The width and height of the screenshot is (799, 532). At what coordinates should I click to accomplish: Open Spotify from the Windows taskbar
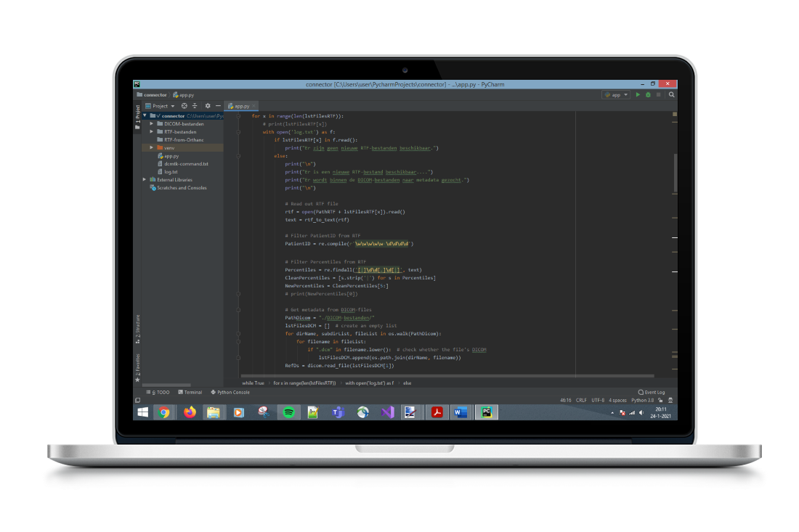coord(288,412)
